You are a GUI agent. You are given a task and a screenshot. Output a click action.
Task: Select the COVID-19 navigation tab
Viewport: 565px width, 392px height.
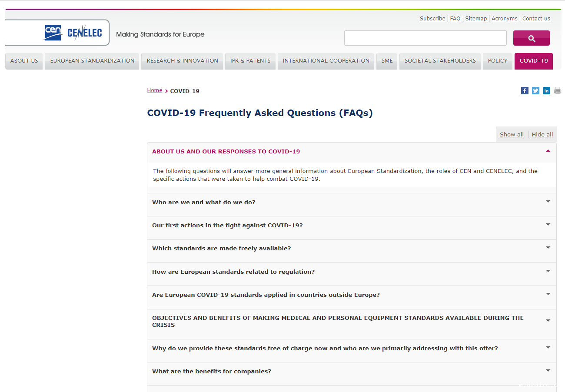click(x=533, y=61)
